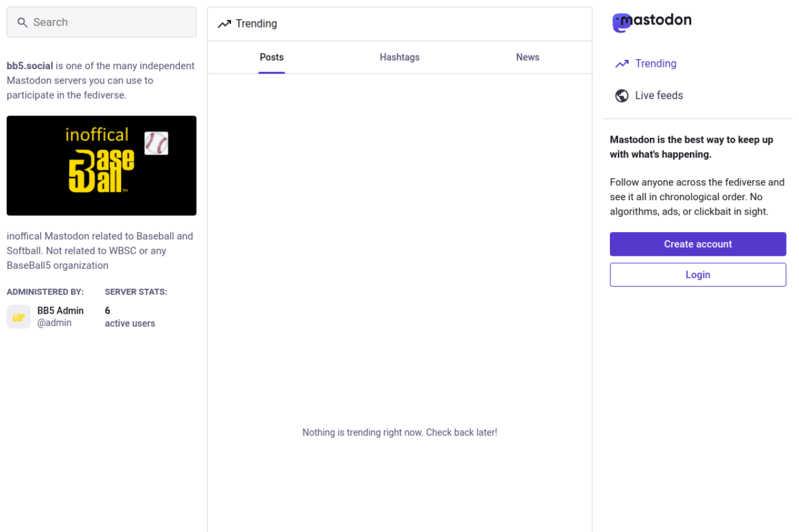This screenshot has width=799, height=532.
Task: Click the Live feeds globe icon
Action: coord(622,95)
